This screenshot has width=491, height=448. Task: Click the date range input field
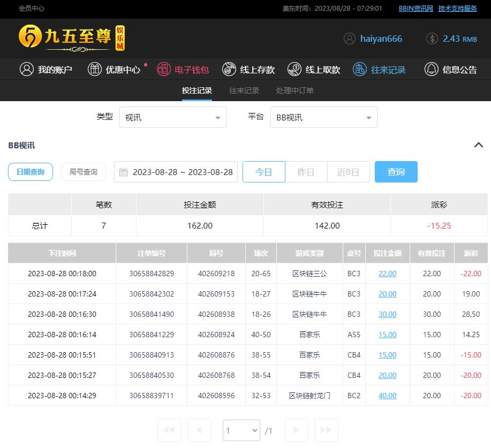tap(176, 172)
